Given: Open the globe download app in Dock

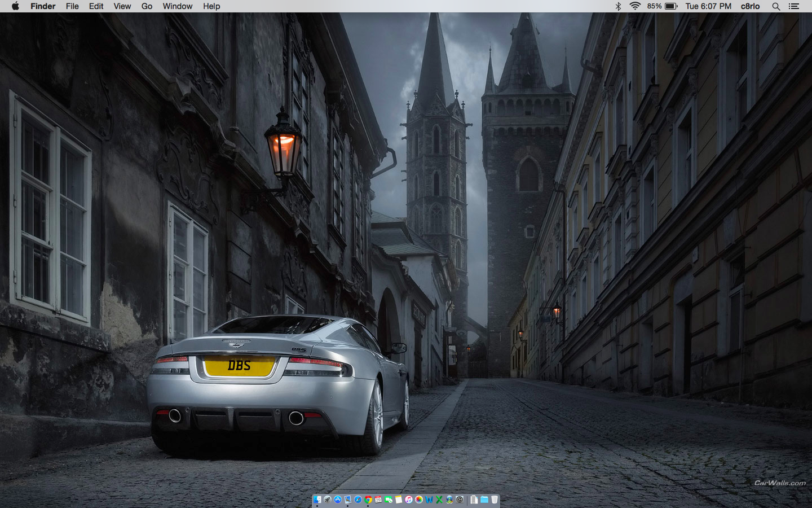Looking at the screenshot, I should coord(449,500).
